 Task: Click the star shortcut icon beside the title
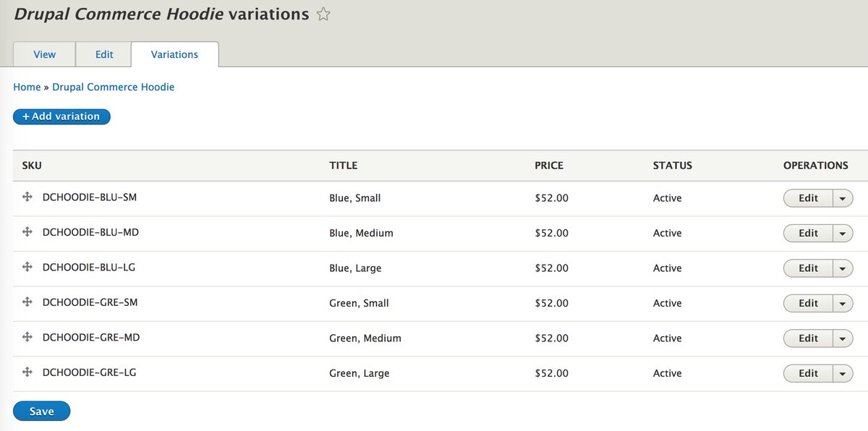coord(323,14)
